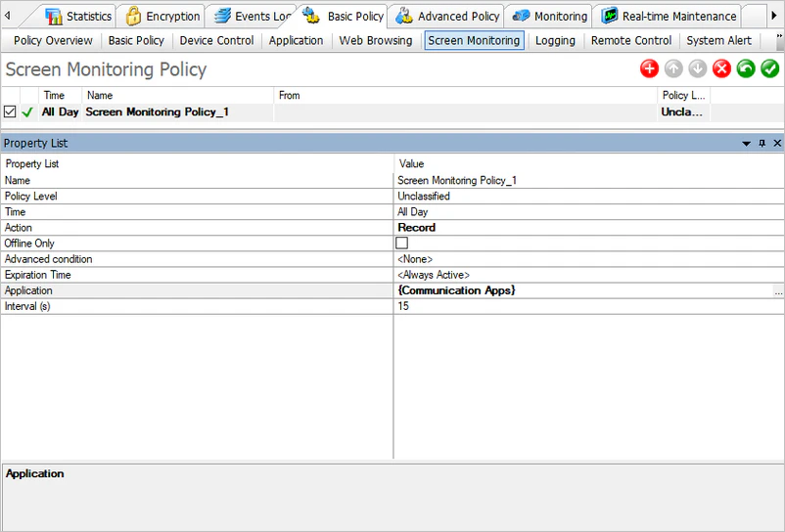Screen dimensions: 785x532
Task: Click the Name column header
Action: (178, 96)
